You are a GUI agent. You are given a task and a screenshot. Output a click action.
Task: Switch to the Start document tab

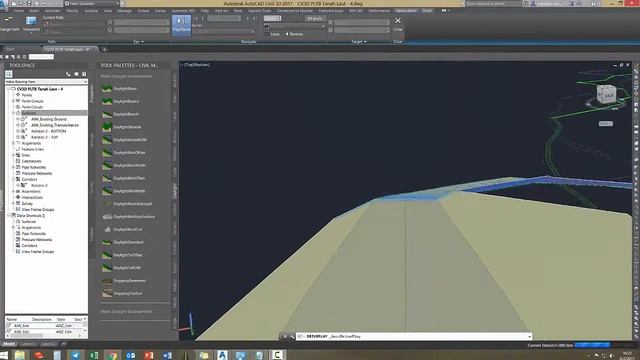pyautogui.click(x=10, y=49)
